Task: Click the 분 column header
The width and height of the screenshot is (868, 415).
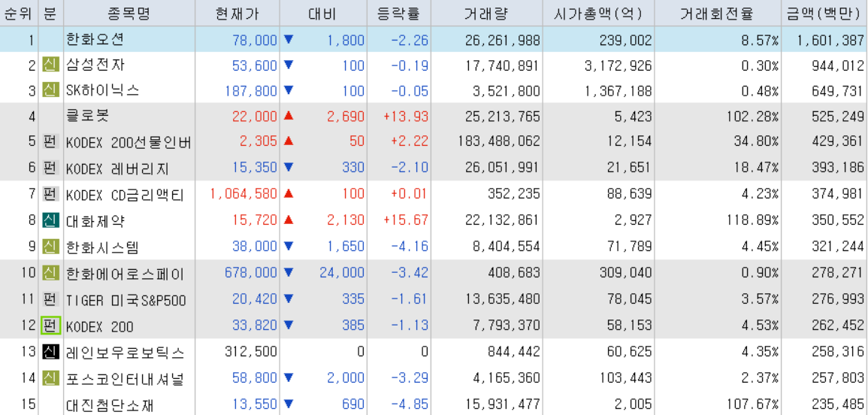Action: [50, 14]
